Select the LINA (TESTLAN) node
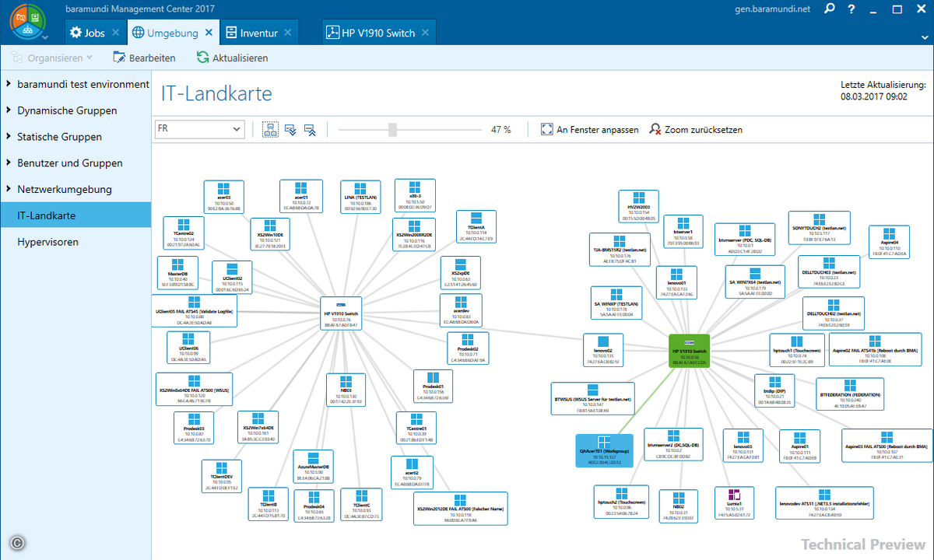 [x=360, y=197]
